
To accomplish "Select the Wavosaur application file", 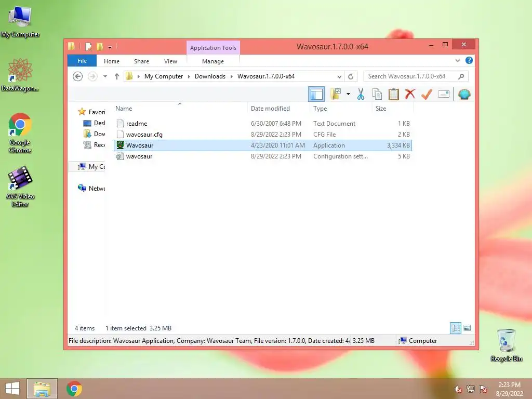I will (x=262, y=145).
